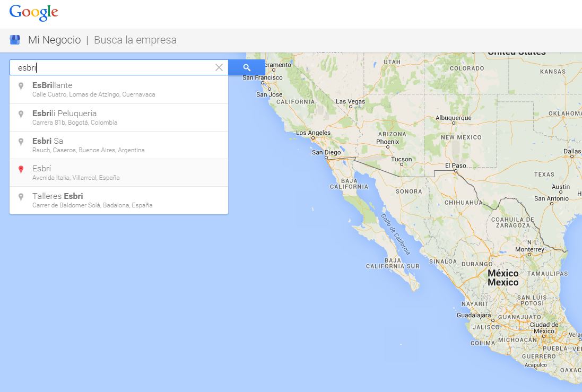Click the El Paso label on map
Viewport: 582px width, 392px height.
pyautogui.click(x=455, y=165)
